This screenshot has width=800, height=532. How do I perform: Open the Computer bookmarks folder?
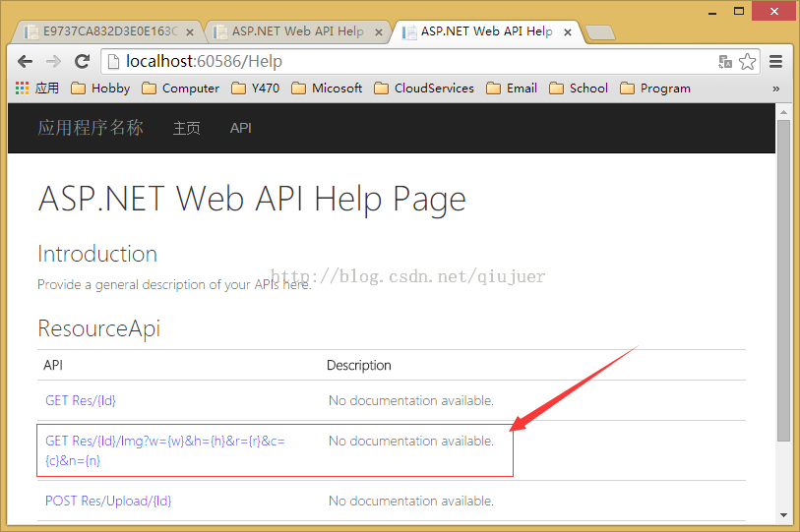tap(181, 89)
